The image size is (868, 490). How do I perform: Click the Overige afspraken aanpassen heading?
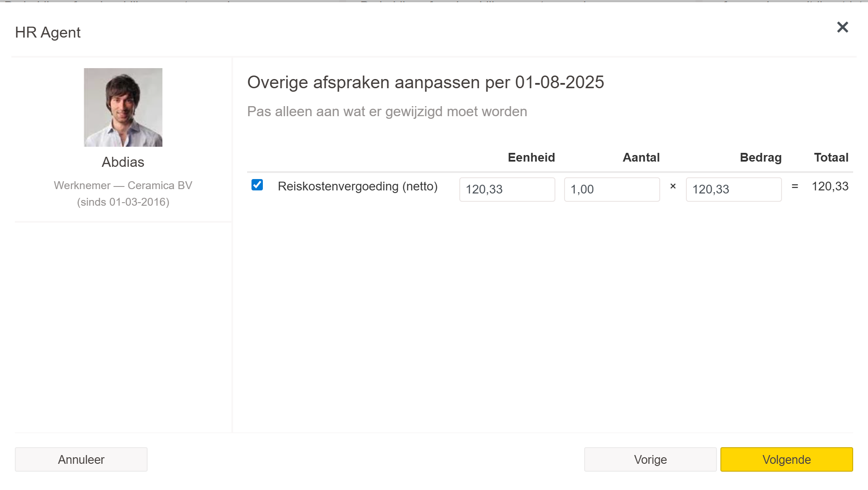pyautogui.click(x=425, y=83)
